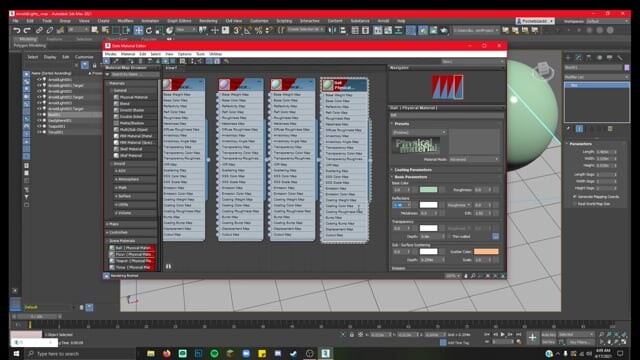Toggle visibility eye of GeoSphere001 row

click(x=39, y=120)
